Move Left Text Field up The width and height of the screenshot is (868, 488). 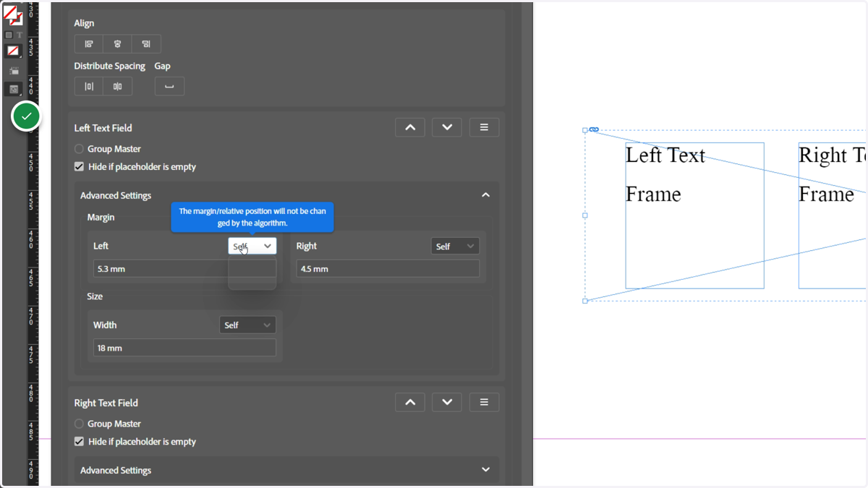click(410, 127)
